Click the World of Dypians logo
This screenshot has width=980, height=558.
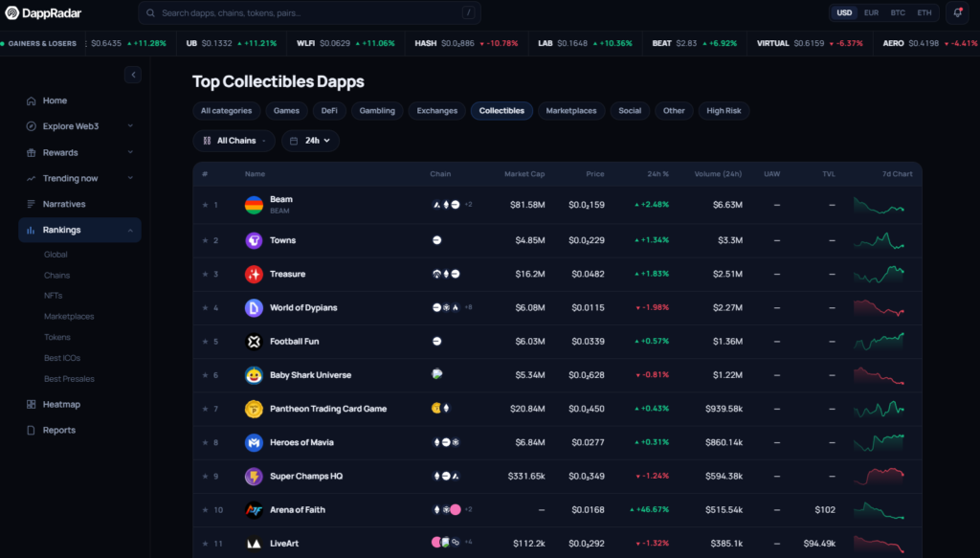(254, 307)
